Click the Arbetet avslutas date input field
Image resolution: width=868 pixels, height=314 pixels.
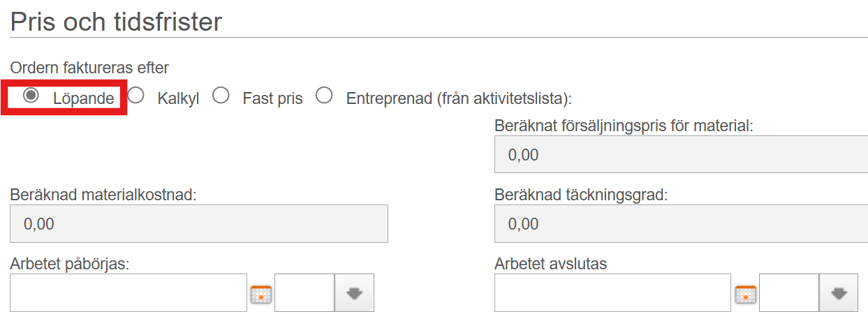[612, 293]
